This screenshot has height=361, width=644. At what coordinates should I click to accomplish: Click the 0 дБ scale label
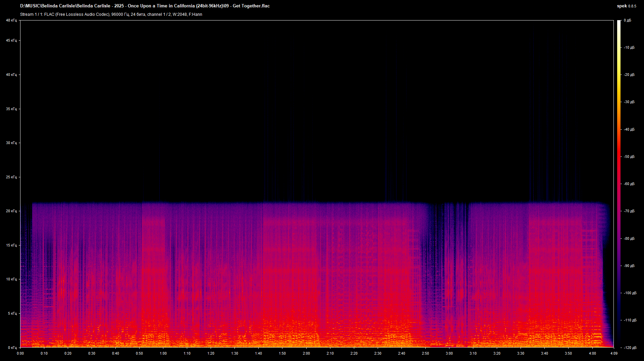tap(628, 20)
